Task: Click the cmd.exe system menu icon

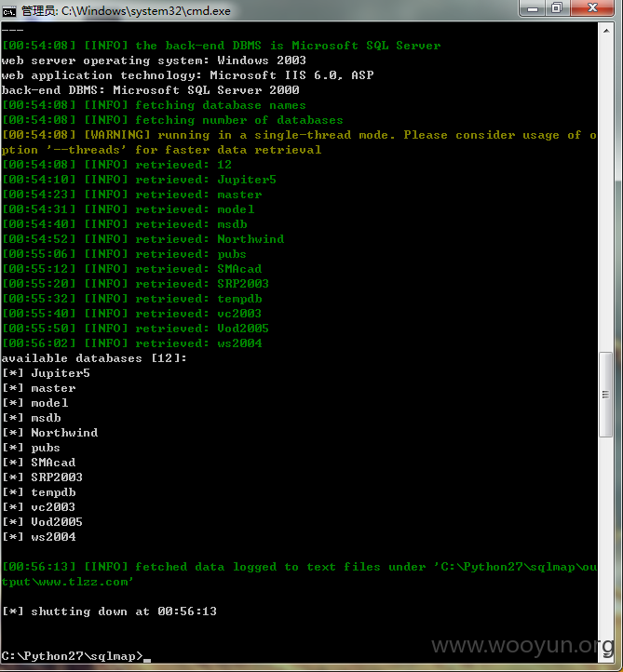Action: coord(8,11)
